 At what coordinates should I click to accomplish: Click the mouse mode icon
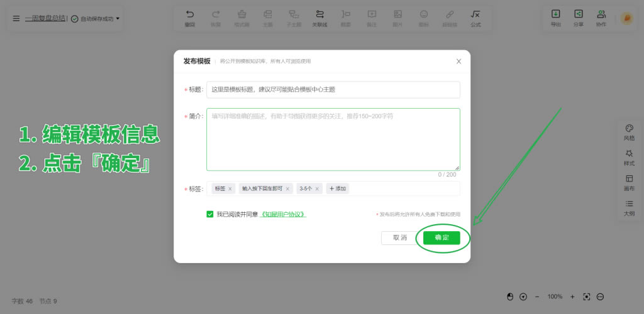511,297
